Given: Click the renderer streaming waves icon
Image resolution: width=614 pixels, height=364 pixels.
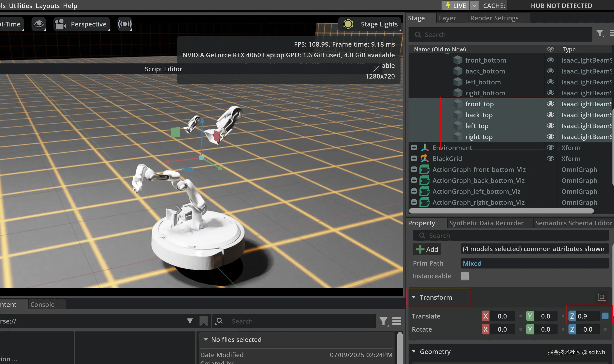Looking at the screenshot, I should coord(125,24).
